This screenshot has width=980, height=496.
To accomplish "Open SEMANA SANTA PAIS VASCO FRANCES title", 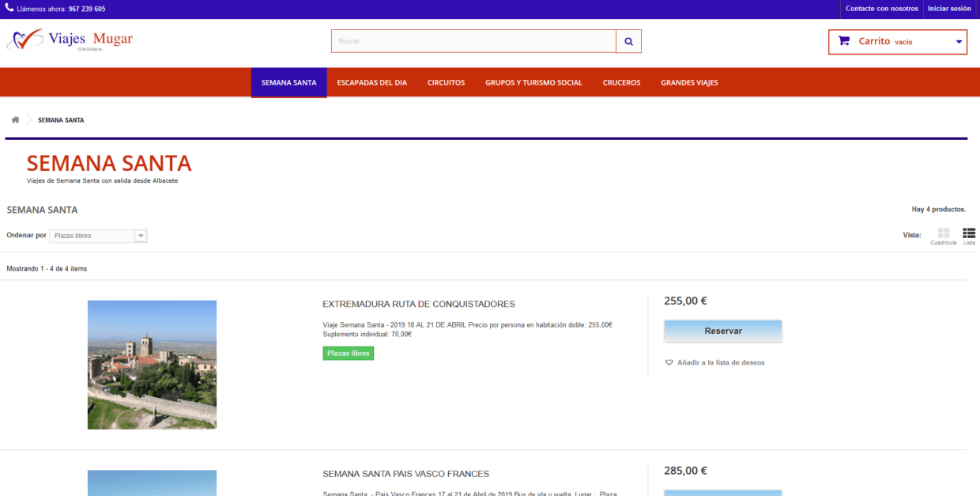I will click(406, 474).
